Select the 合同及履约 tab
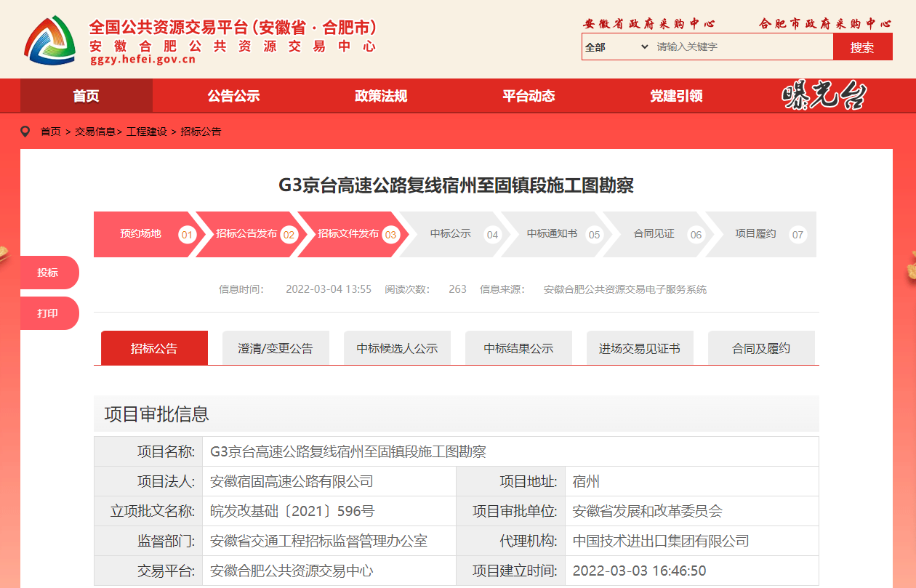 (760, 348)
